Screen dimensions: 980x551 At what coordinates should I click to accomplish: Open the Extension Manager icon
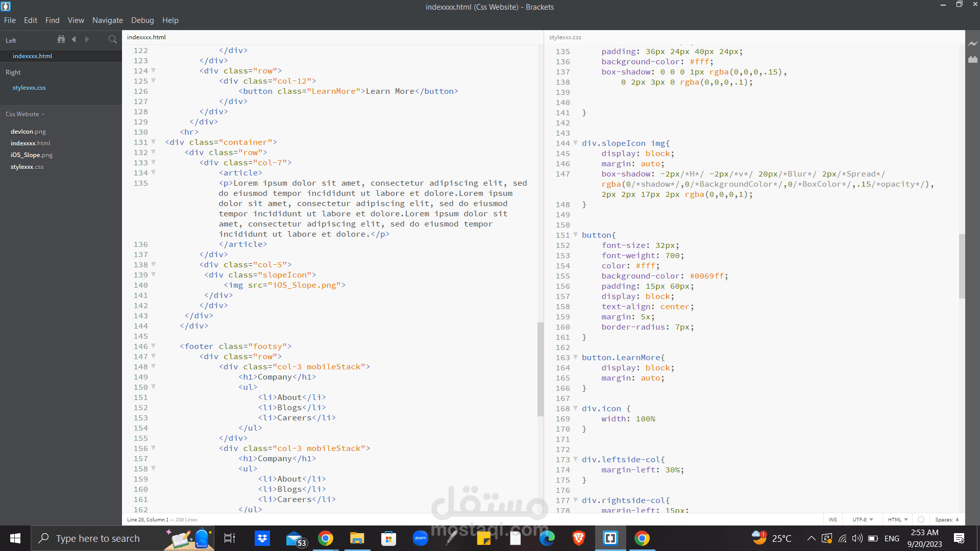(x=973, y=60)
